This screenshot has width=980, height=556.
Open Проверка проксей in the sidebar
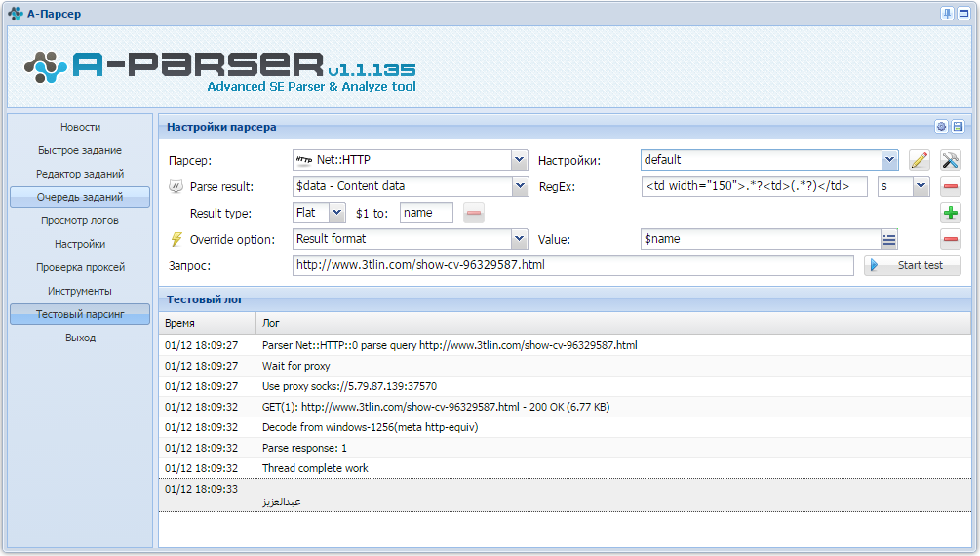coord(80,267)
